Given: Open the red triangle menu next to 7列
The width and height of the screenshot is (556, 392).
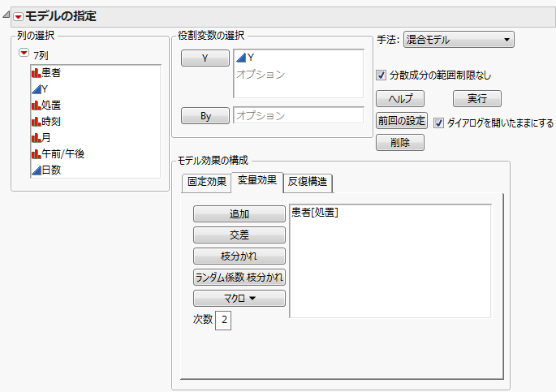Looking at the screenshot, I should tap(24, 54).
